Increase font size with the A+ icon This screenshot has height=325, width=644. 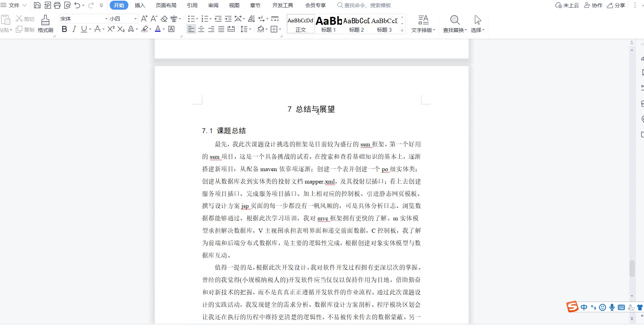(144, 19)
